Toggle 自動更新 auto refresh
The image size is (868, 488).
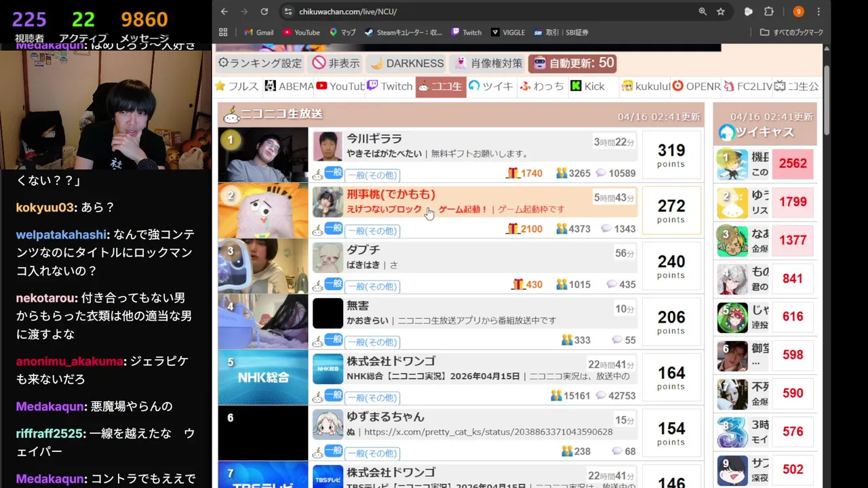(573, 63)
